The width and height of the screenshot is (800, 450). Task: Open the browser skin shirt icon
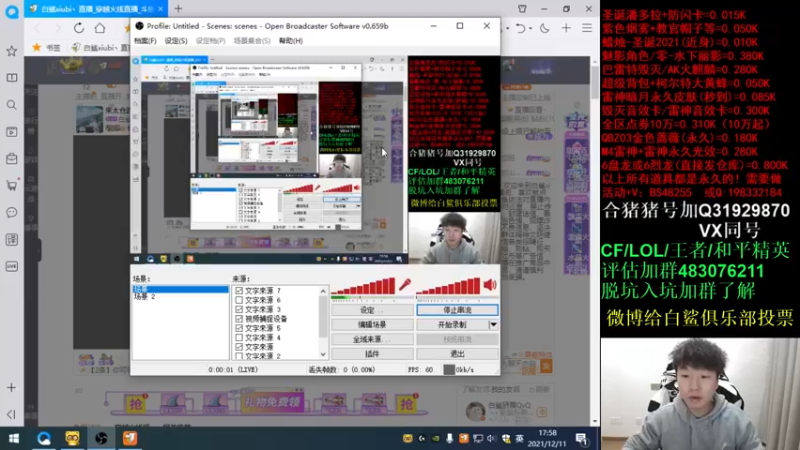pyautogui.click(x=522, y=9)
